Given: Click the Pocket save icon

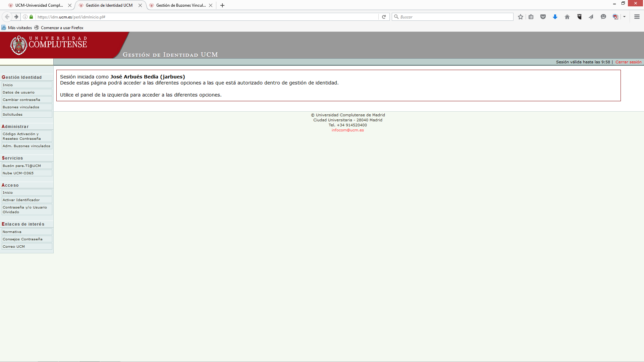Looking at the screenshot, I should [x=543, y=17].
